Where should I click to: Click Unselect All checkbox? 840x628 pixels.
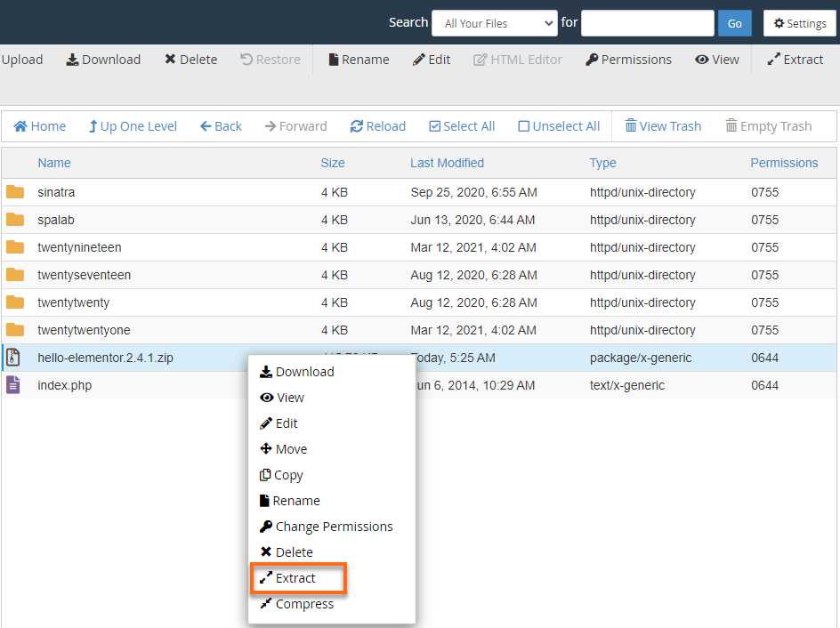[x=559, y=126]
